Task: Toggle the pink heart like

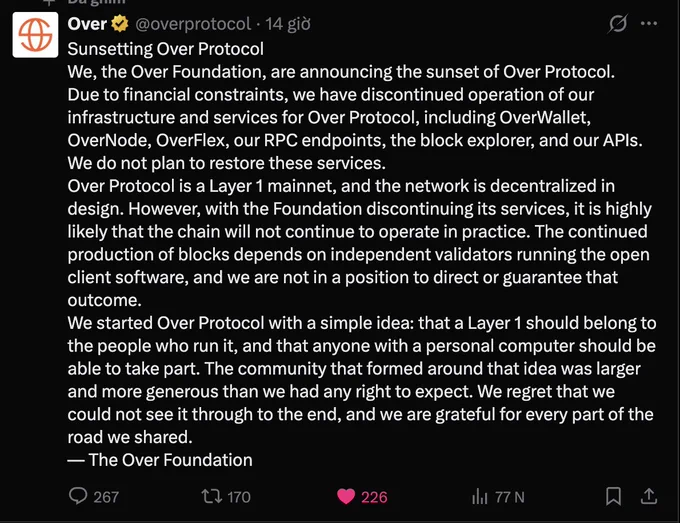Action: click(x=346, y=496)
